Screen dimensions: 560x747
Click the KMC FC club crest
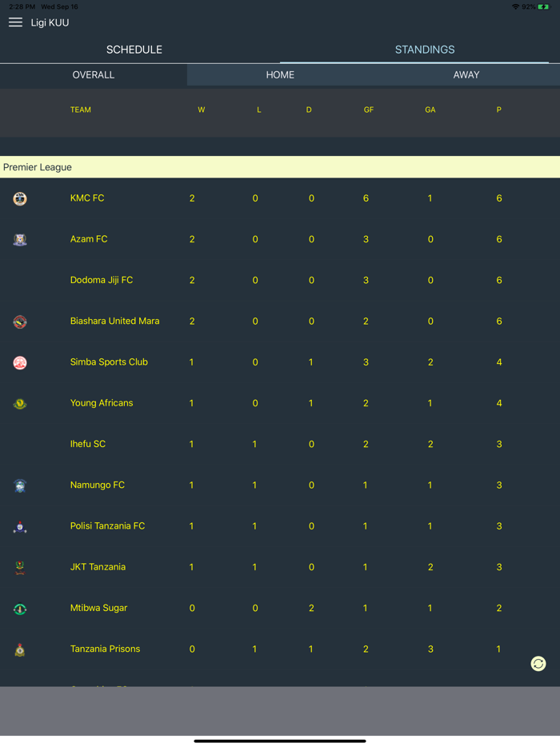20,198
